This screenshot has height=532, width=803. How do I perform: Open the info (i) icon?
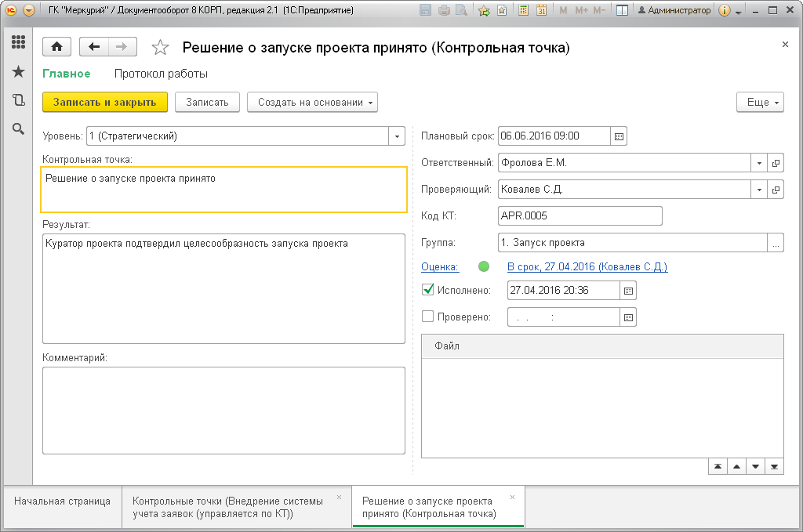click(x=724, y=10)
